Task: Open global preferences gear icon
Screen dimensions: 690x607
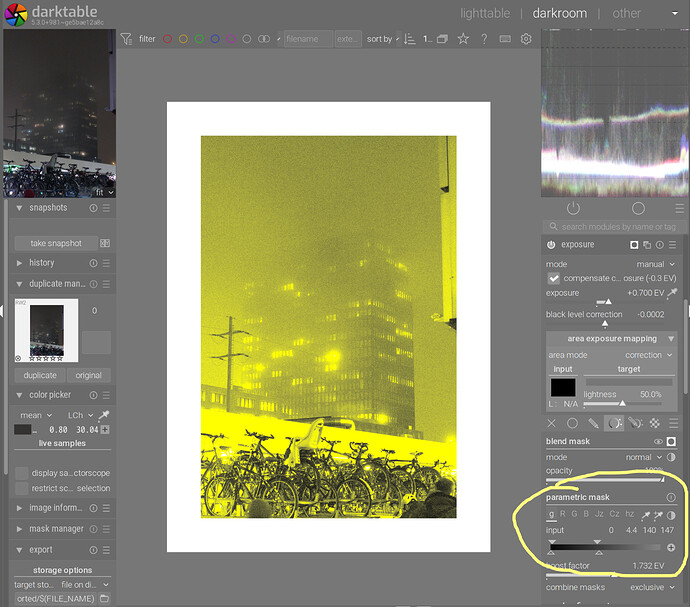Action: tap(526, 39)
